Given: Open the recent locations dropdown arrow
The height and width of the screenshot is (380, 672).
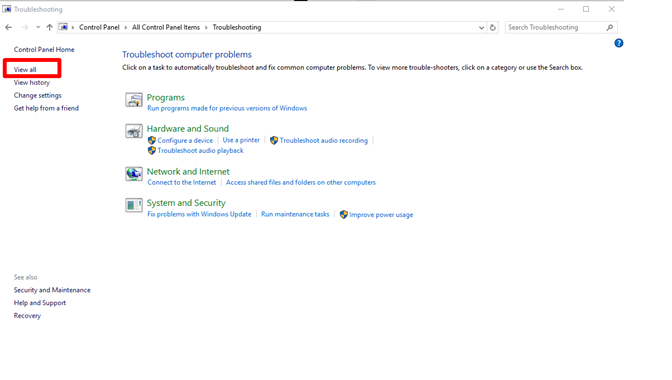Looking at the screenshot, I should pyautogui.click(x=38, y=27).
